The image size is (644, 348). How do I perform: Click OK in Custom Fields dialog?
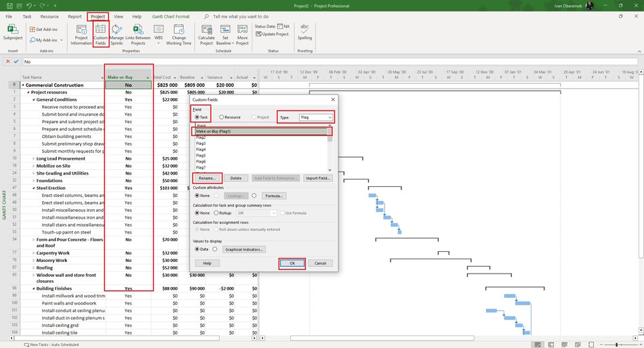(292, 263)
